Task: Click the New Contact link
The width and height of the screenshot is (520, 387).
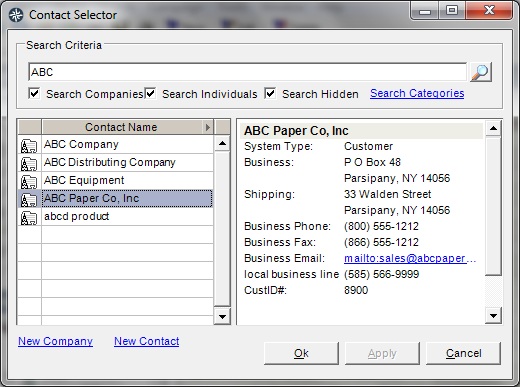Action: [147, 341]
